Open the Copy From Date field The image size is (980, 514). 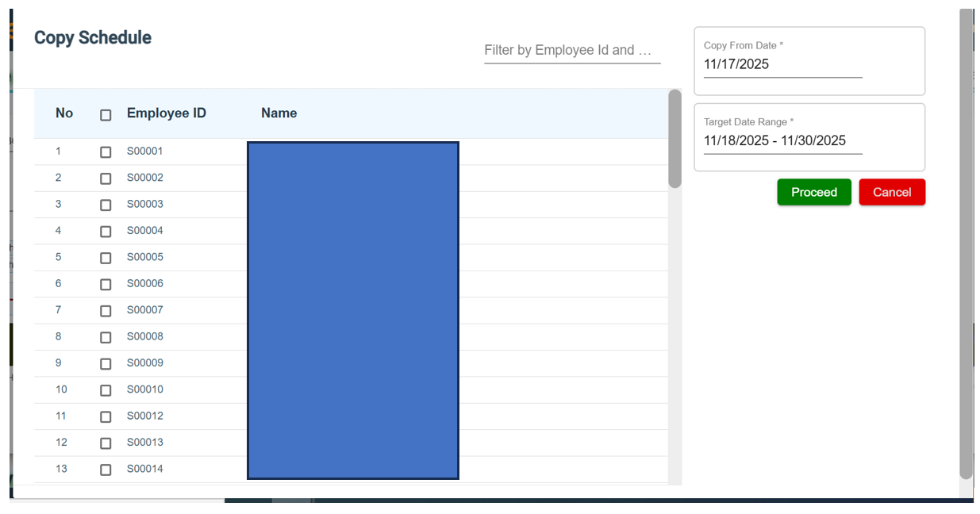pyautogui.click(x=782, y=64)
